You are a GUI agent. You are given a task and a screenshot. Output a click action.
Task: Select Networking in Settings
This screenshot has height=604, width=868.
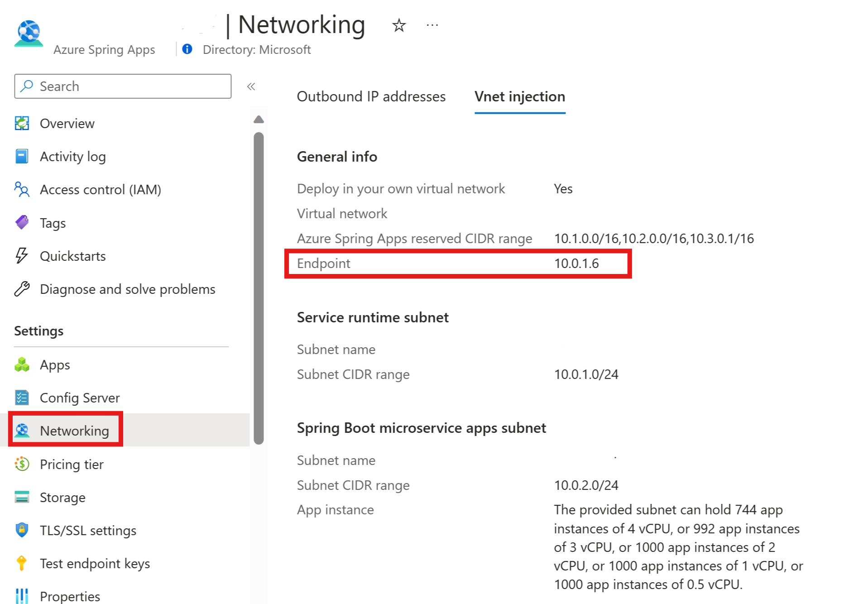pyautogui.click(x=74, y=431)
